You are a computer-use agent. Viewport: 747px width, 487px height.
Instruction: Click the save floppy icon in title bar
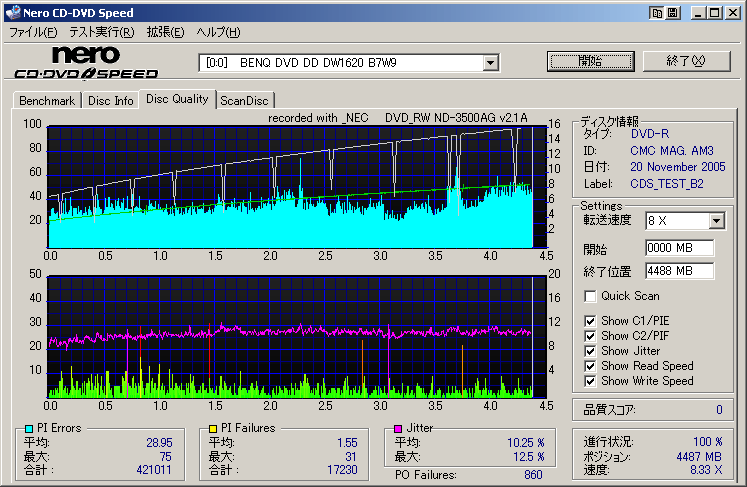pyautogui.click(x=673, y=13)
